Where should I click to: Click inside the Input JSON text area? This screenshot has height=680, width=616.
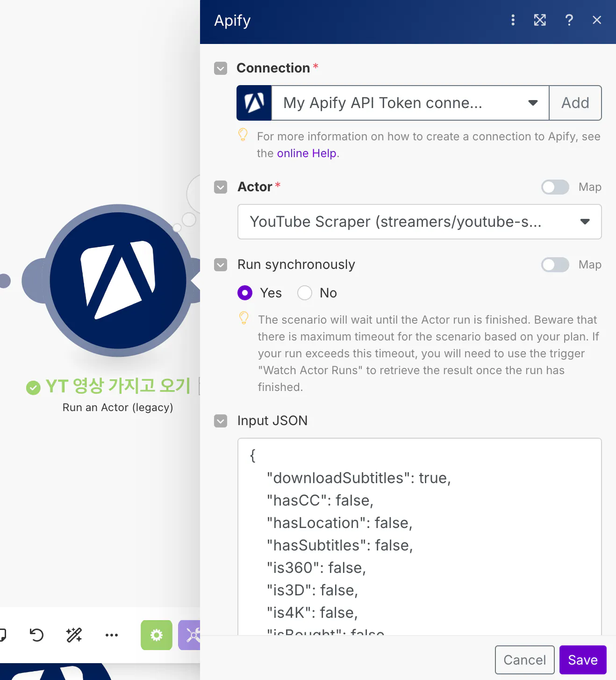pos(420,536)
